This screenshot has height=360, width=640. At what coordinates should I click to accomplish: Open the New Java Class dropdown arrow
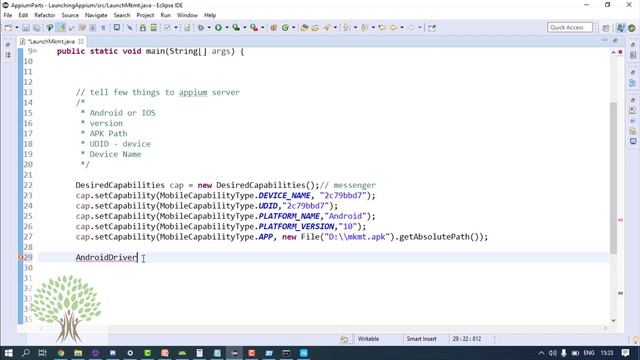tap(293, 28)
